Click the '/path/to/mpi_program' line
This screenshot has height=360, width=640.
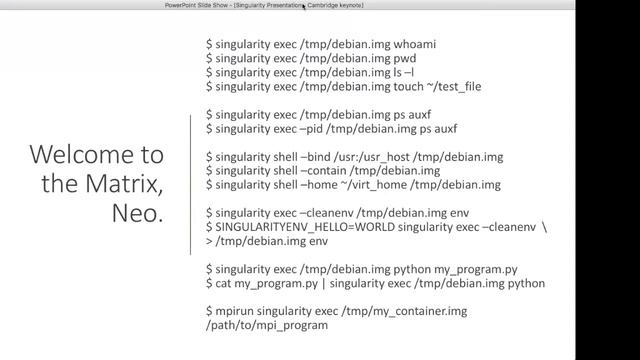(x=267, y=325)
